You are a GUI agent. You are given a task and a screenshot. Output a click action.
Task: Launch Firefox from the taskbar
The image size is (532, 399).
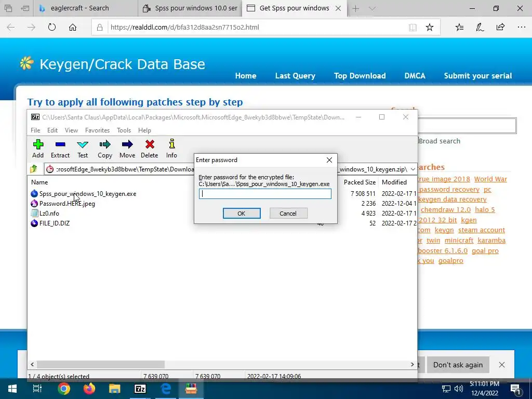(x=89, y=389)
